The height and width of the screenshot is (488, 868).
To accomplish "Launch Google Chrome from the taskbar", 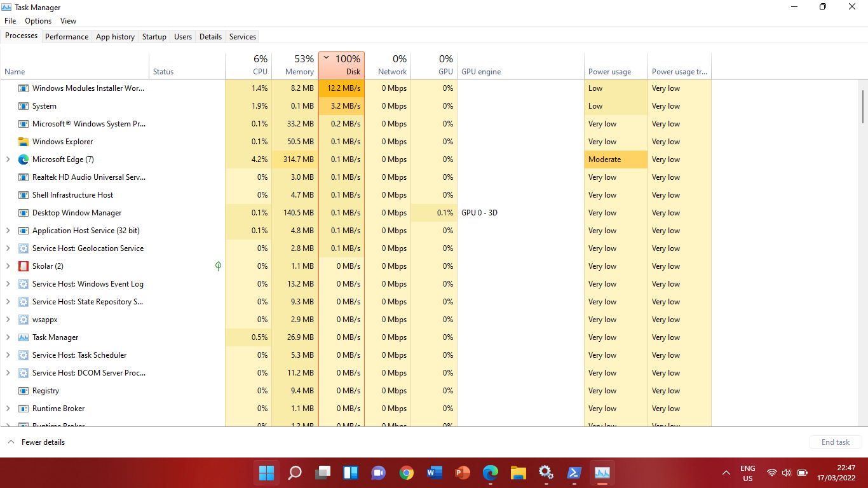I will tap(407, 473).
